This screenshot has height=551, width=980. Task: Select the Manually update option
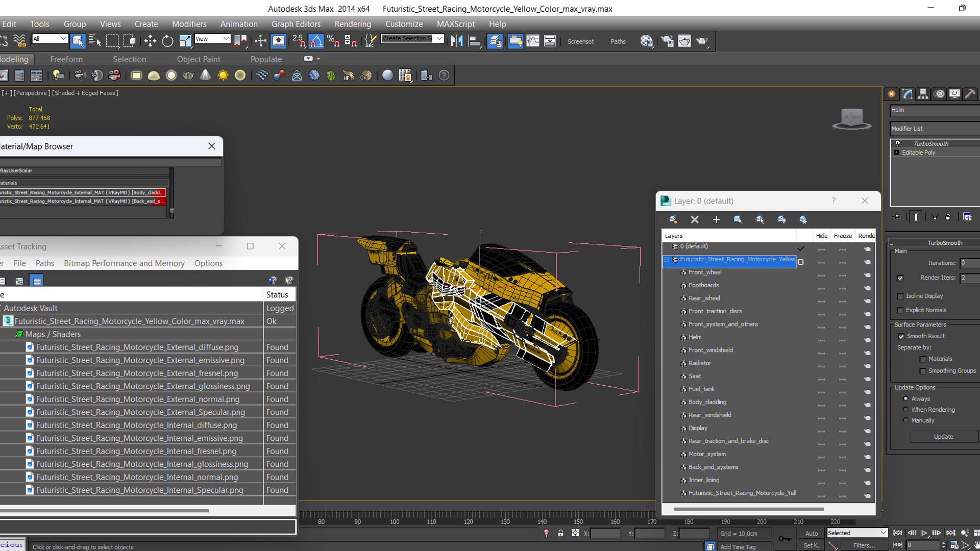[906, 420]
